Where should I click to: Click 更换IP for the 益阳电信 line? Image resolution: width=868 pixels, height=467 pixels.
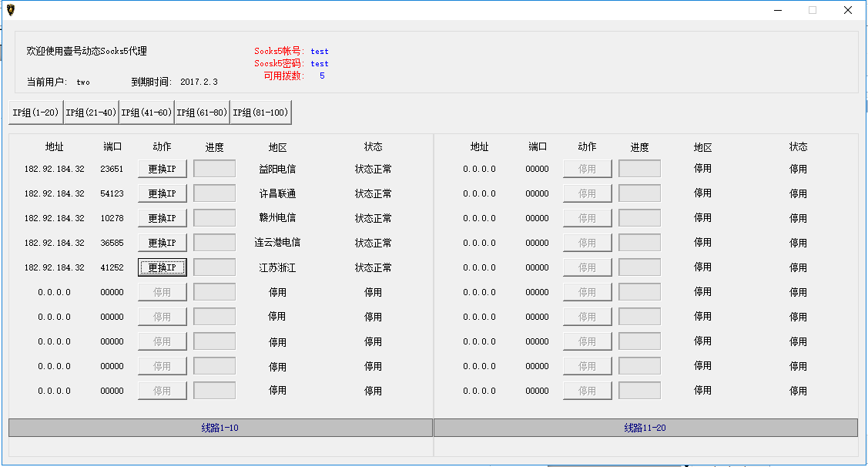click(162, 169)
